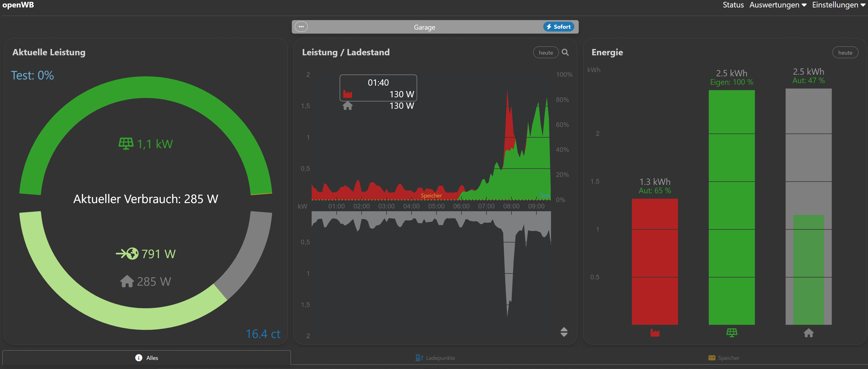Click the solar panel icon beside 1,1 kW
The image size is (868, 369).
pyautogui.click(x=126, y=144)
